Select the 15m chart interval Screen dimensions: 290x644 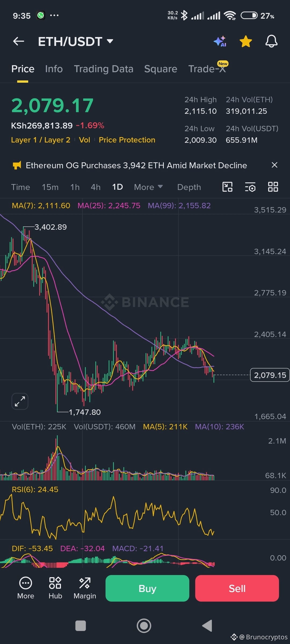pos(50,187)
